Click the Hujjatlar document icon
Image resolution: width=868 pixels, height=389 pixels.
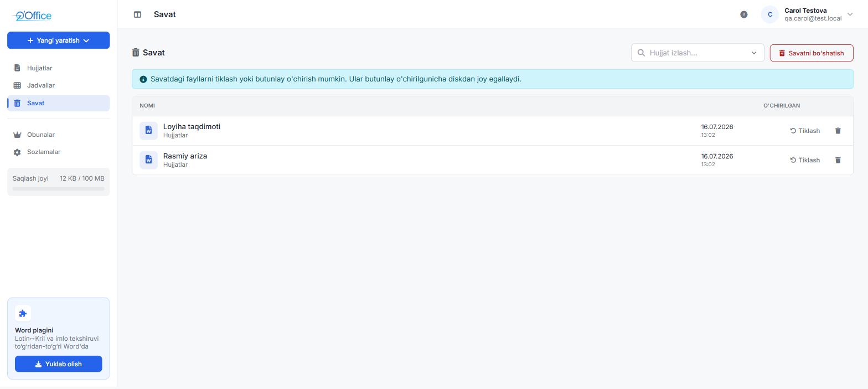click(x=17, y=68)
